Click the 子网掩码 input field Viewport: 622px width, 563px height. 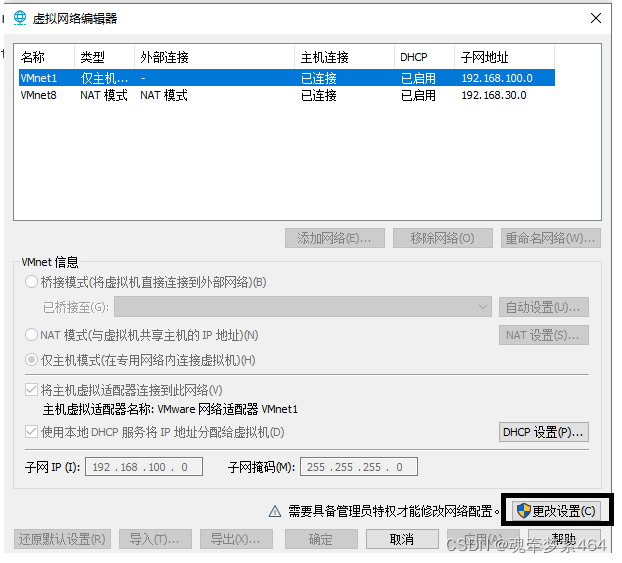tap(359, 467)
